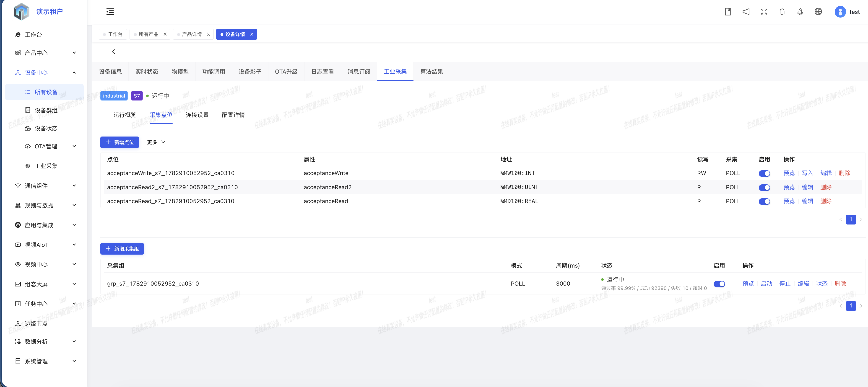Select page 1 in point table pagination
The height and width of the screenshot is (387, 868).
pyautogui.click(x=851, y=220)
